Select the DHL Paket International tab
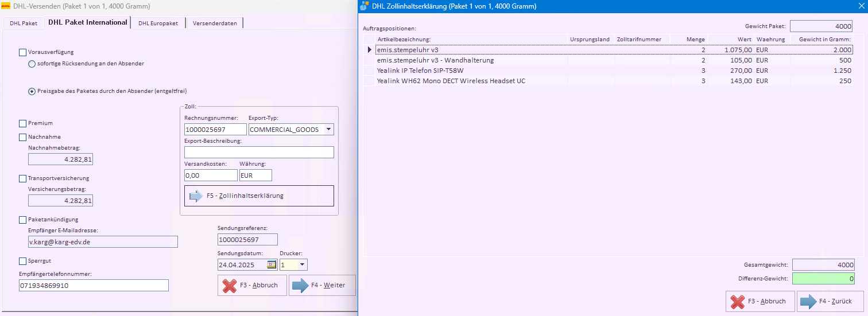The width and height of the screenshot is (868, 316). pos(88,22)
